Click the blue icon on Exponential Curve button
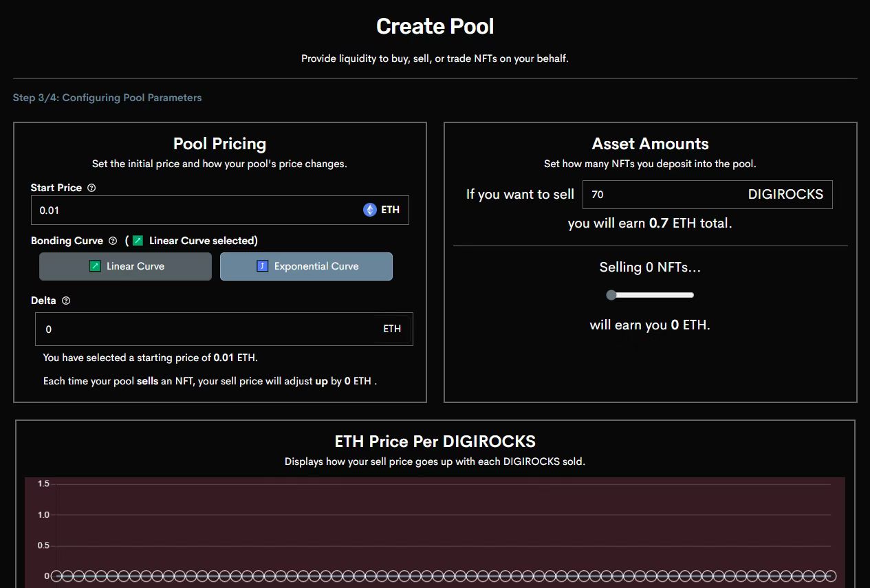This screenshot has height=588, width=870. (262, 266)
